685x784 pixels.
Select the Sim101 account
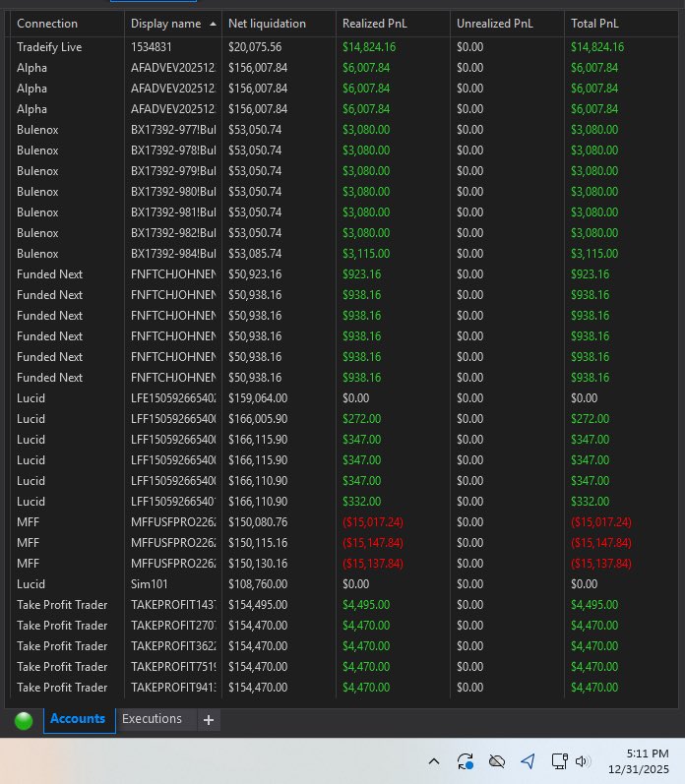coord(150,584)
